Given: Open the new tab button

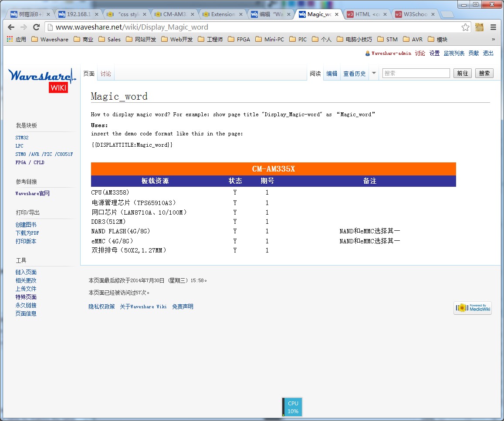Looking at the screenshot, I should (x=447, y=14).
